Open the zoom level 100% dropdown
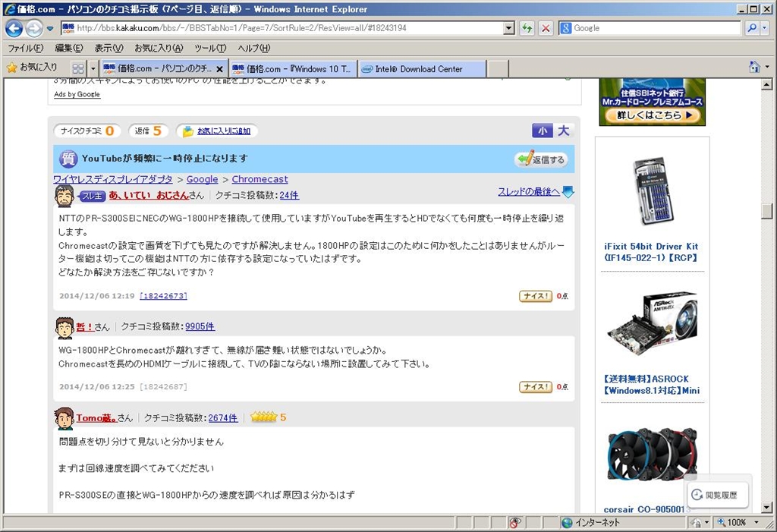Screen dimensions: 777x532 point(757,523)
